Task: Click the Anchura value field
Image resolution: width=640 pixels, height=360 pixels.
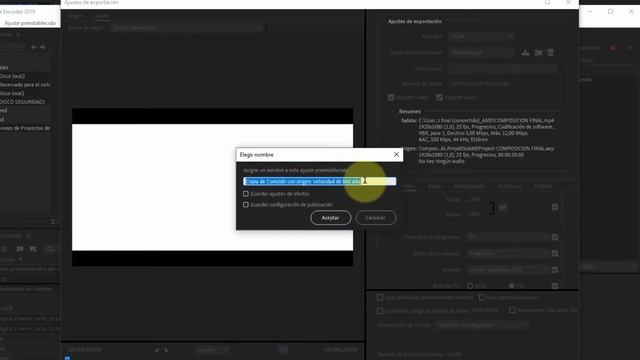Action: [473, 200]
